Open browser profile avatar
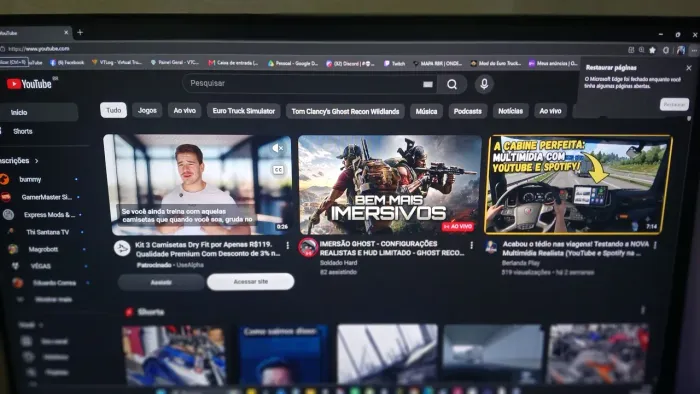Screen dimensions: 700x394 [680, 50]
